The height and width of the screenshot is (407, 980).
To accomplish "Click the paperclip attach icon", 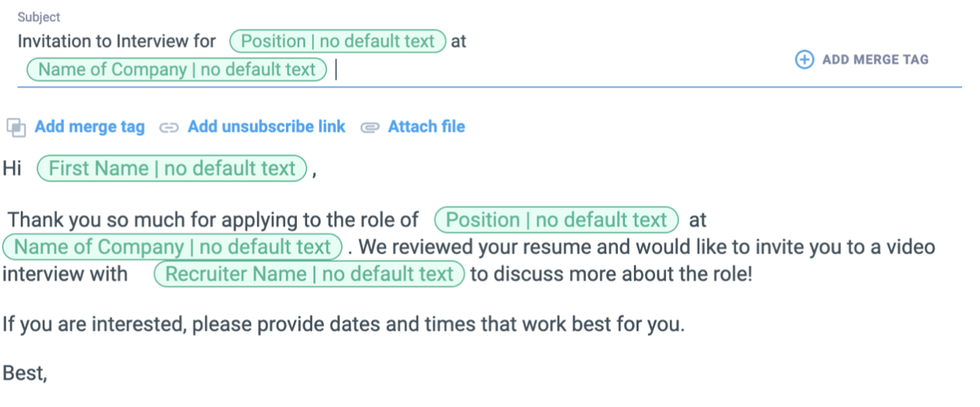I will point(369,127).
